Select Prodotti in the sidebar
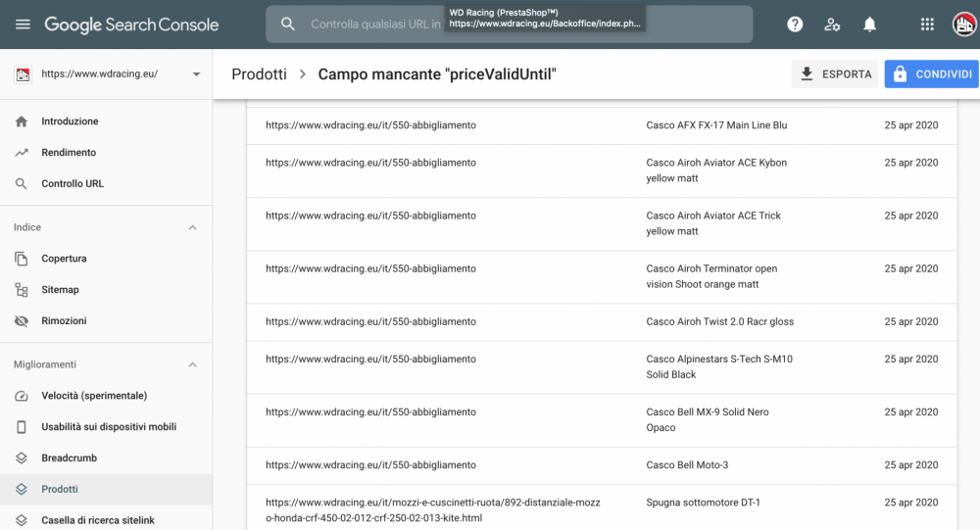Screen dimensions: 980x530 [x=106, y=490]
